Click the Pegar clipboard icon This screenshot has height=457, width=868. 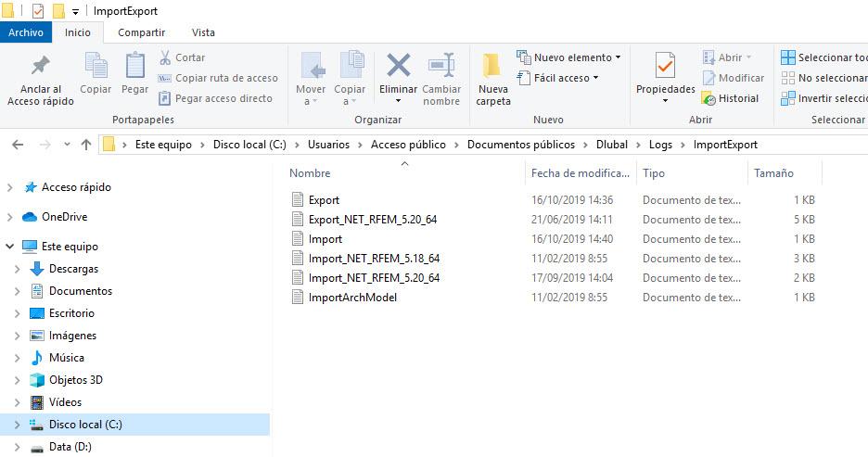pos(135,66)
